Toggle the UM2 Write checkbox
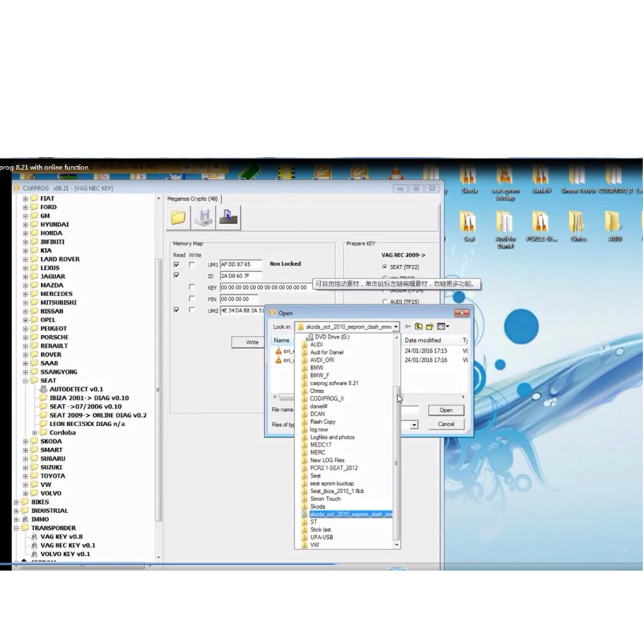The height and width of the screenshot is (644, 644). pos(192,310)
